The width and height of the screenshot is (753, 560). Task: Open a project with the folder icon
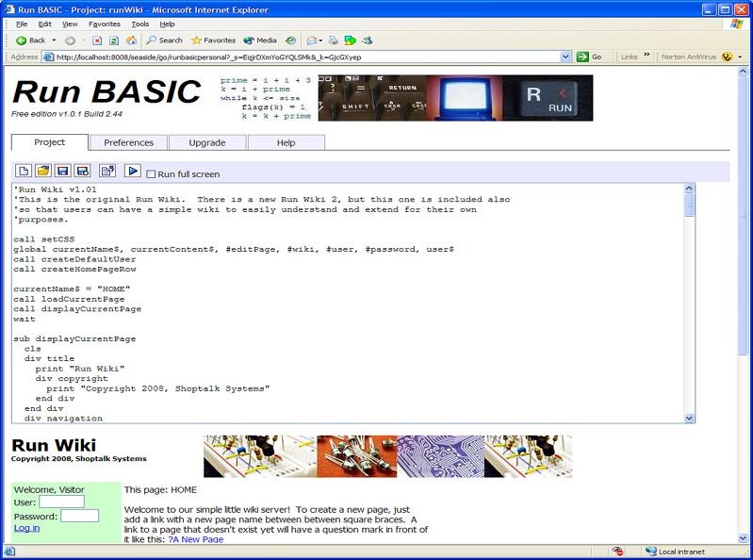point(42,171)
